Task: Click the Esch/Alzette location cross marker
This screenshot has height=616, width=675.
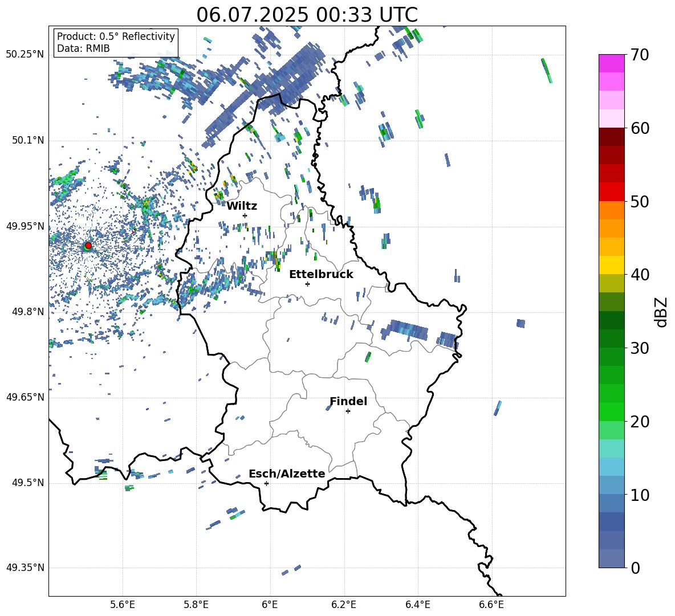Action: [x=266, y=483]
